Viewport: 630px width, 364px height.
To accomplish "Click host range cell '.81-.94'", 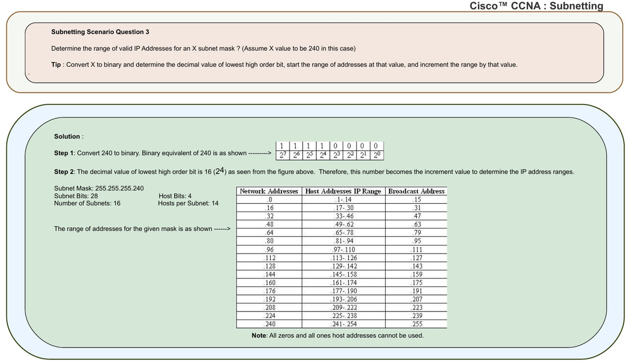I will [344, 241].
